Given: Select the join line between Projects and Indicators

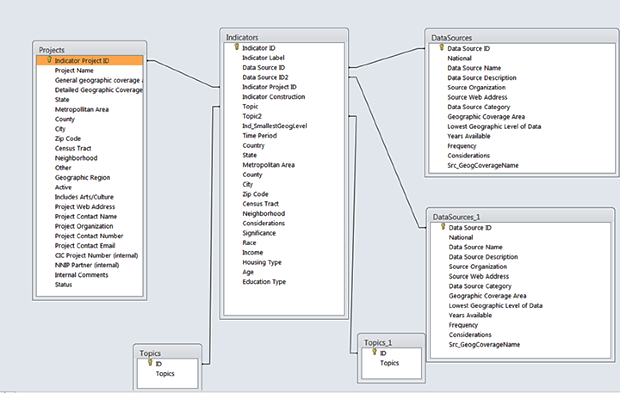Looking at the screenshot, I should pos(184,74).
